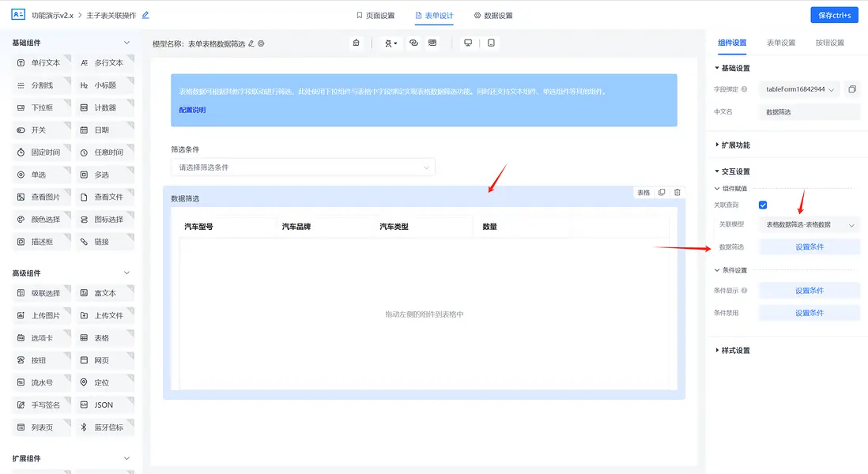Switch to 数据设置 tab
This screenshot has height=474, width=868.
point(493,16)
